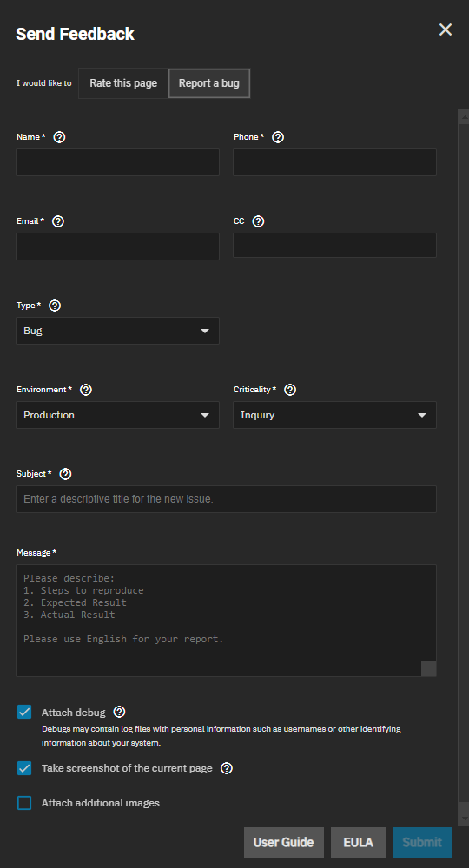The width and height of the screenshot is (469, 868).
Task: Expand the Environment dropdown set to Production
Action: coord(117,415)
